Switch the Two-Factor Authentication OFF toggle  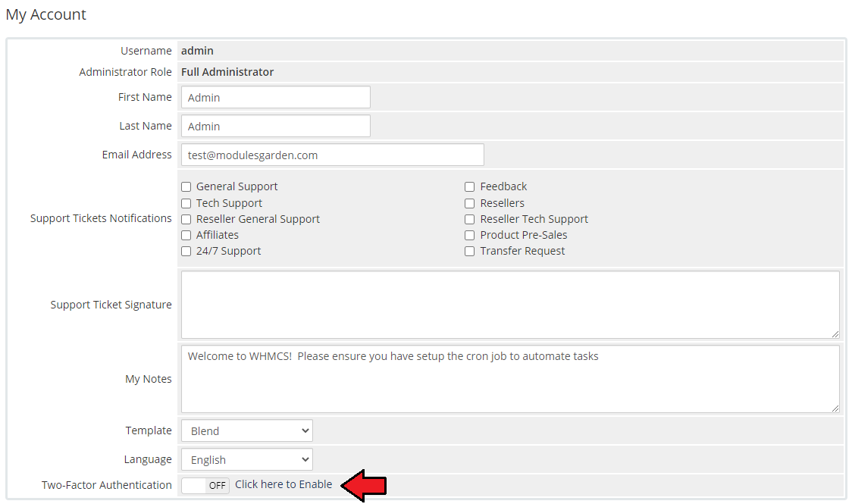tap(205, 486)
